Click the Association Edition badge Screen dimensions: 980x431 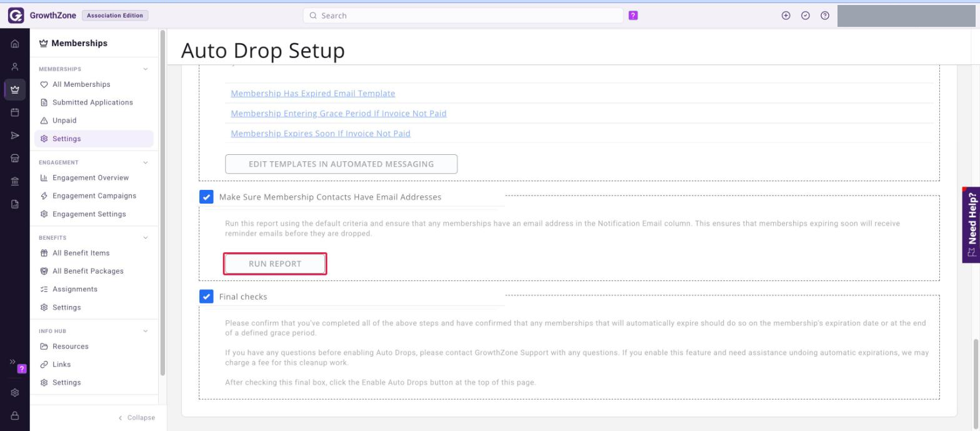115,16
